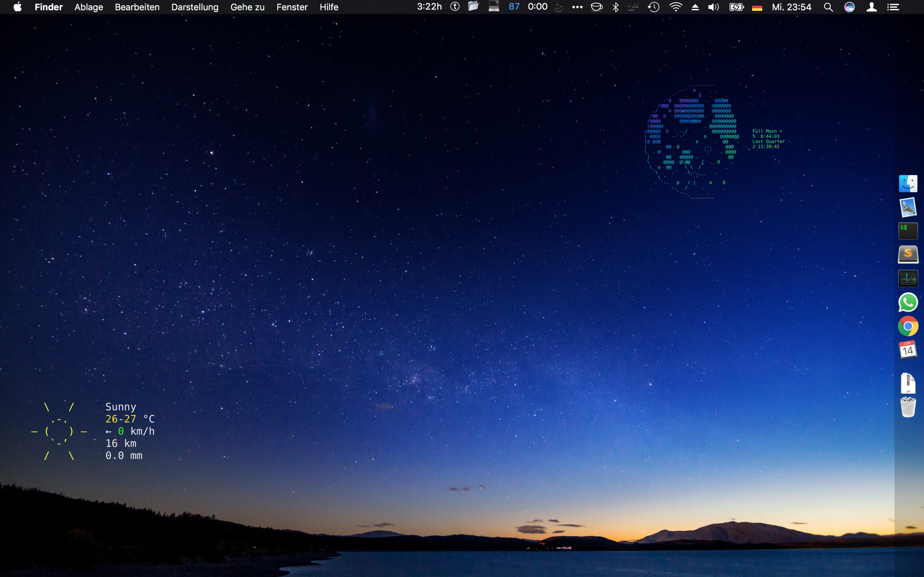The width and height of the screenshot is (924, 577).
Task: Open Sublime Text from dock
Action: click(x=908, y=255)
